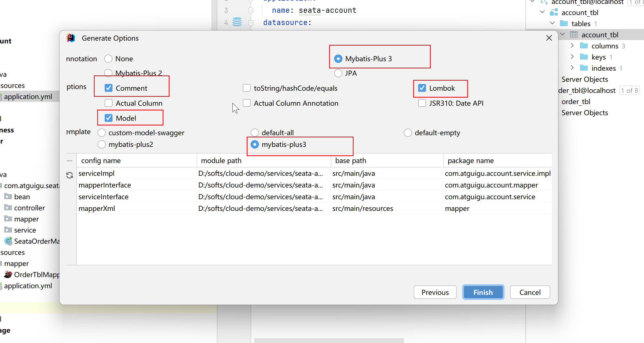Click the module path column header

coord(264,161)
